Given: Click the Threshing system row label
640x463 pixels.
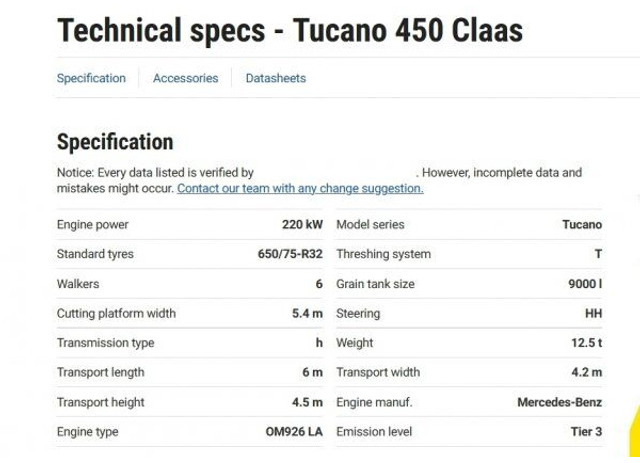Looking at the screenshot, I should click(x=383, y=254).
